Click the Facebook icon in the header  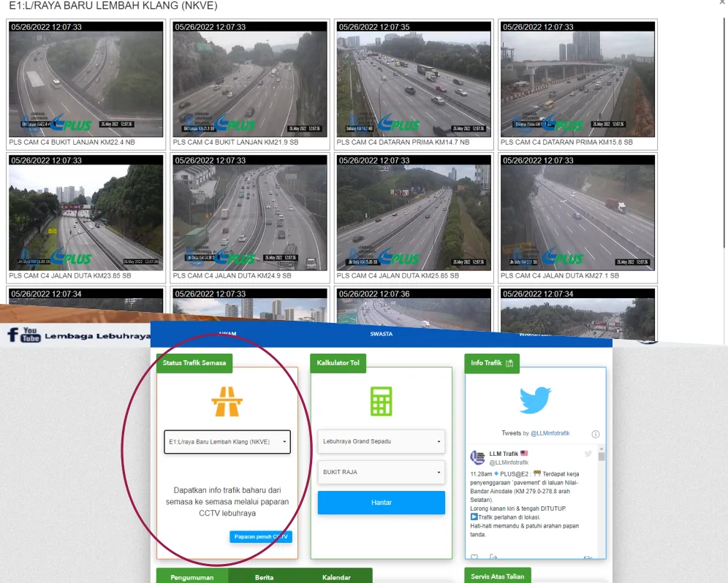point(12,335)
